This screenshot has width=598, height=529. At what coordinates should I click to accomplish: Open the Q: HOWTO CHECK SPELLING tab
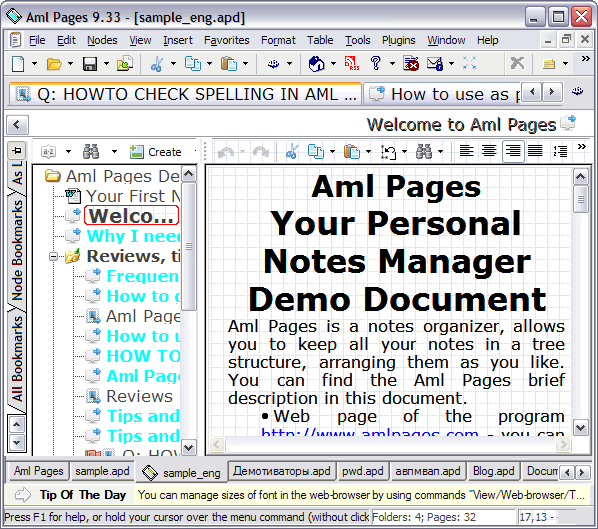(185, 94)
